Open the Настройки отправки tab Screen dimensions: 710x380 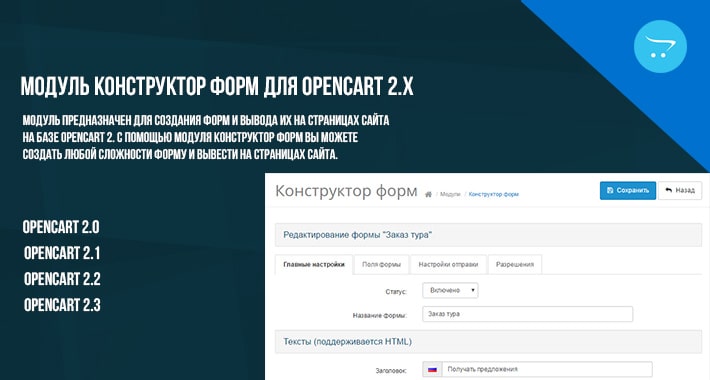pos(448,265)
